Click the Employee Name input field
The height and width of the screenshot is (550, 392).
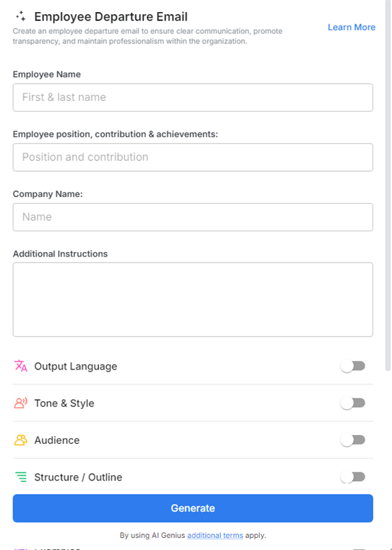pyautogui.click(x=192, y=97)
